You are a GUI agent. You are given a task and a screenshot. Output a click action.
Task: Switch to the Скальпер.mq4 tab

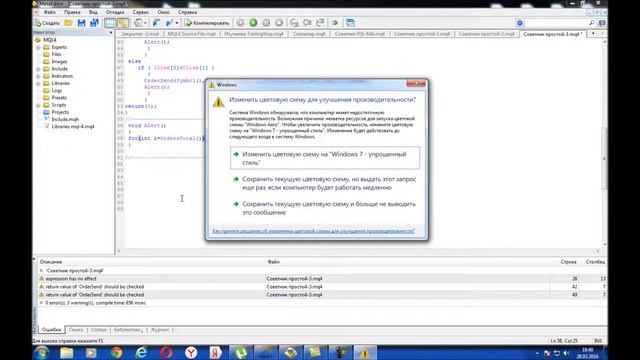click(x=309, y=34)
